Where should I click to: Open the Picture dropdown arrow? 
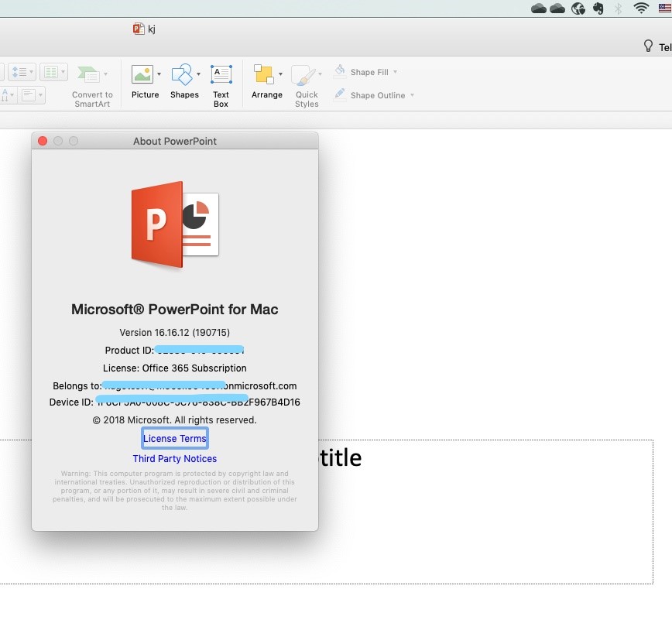click(159, 74)
